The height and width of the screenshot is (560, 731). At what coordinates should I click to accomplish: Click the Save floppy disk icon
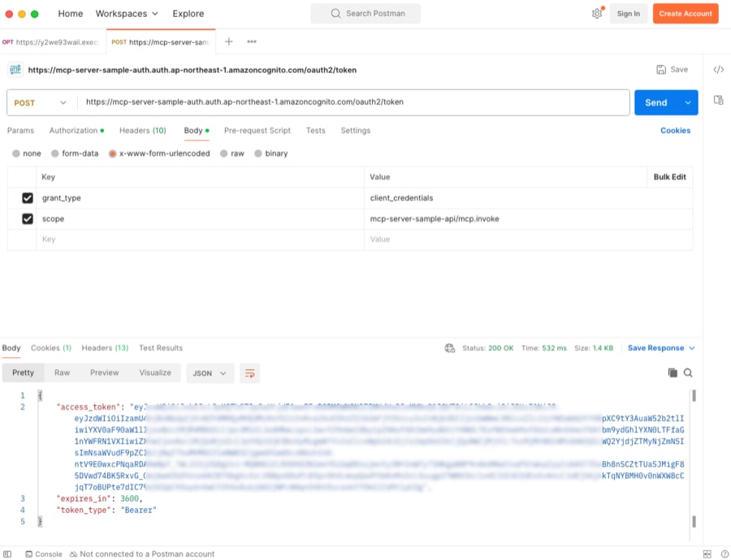(661, 70)
